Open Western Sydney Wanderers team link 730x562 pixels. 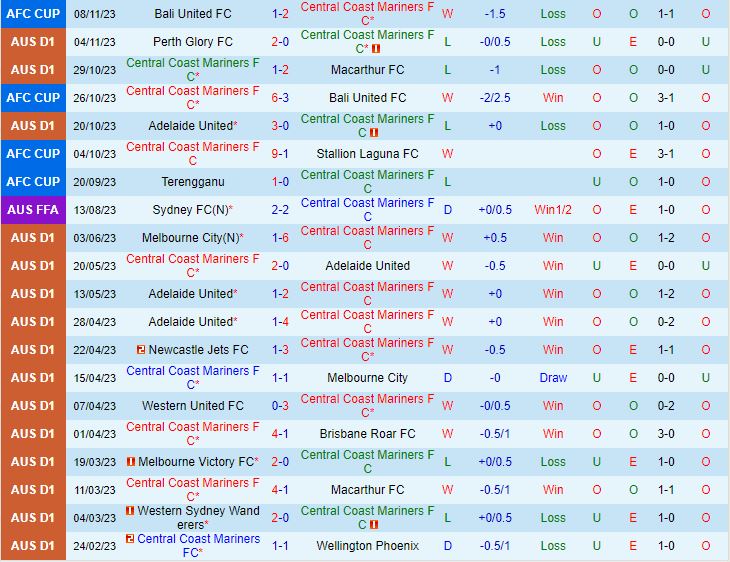click(x=196, y=518)
